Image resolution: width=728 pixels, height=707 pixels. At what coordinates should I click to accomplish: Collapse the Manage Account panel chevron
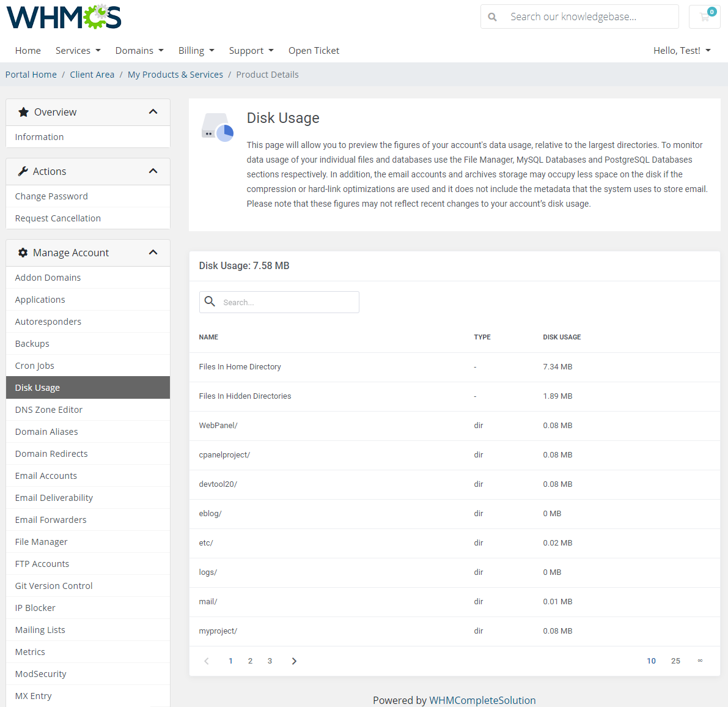(153, 252)
